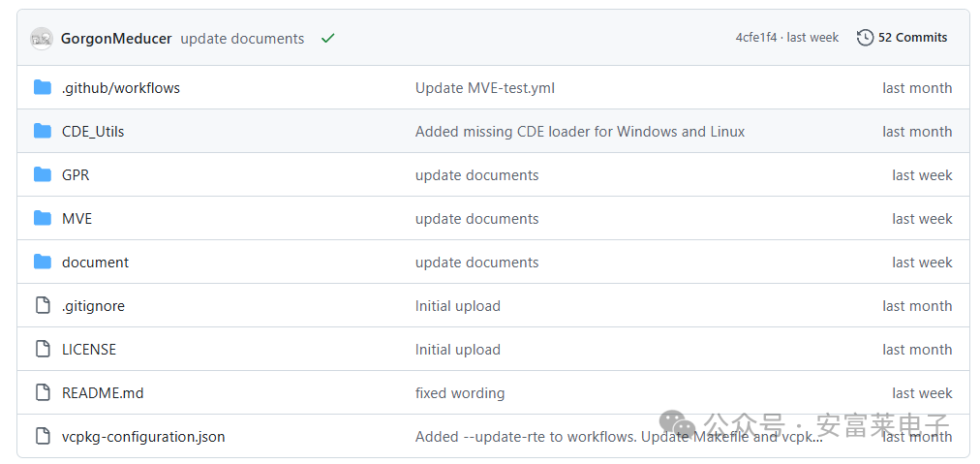
Task: Open the README.md file
Action: click(x=103, y=392)
